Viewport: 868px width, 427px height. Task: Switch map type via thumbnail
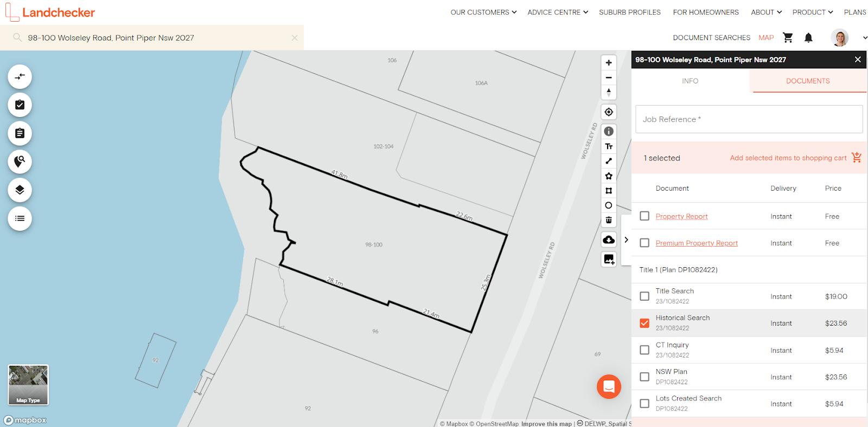(28, 385)
